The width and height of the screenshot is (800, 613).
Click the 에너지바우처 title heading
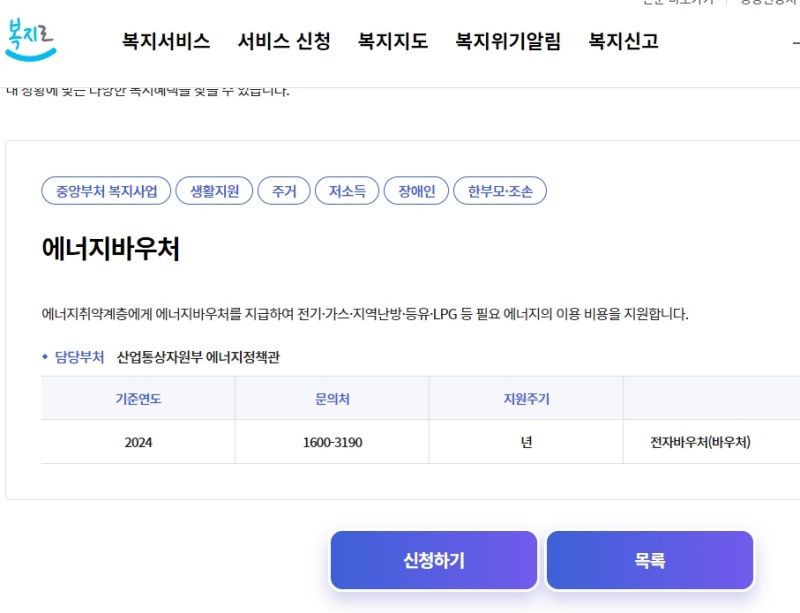point(111,249)
